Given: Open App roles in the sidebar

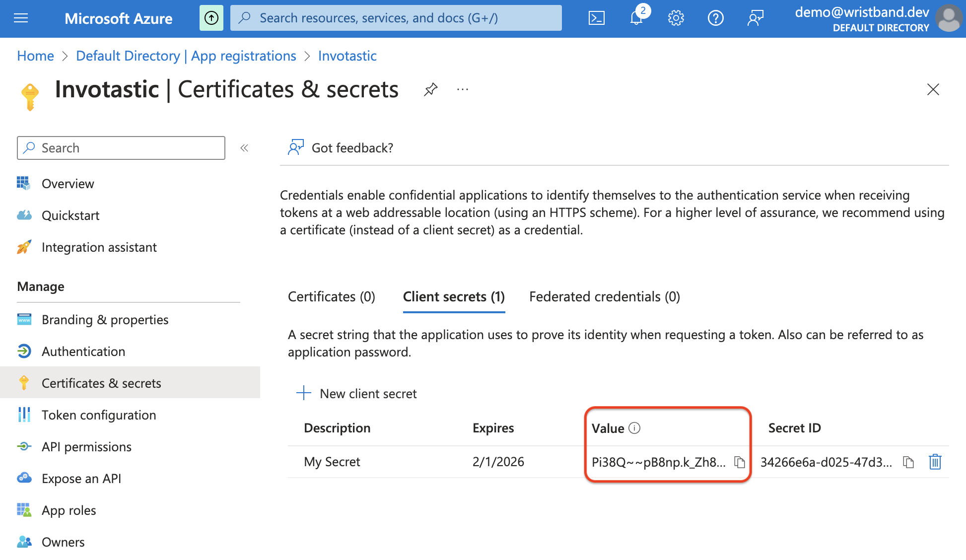Looking at the screenshot, I should pyautogui.click(x=69, y=510).
